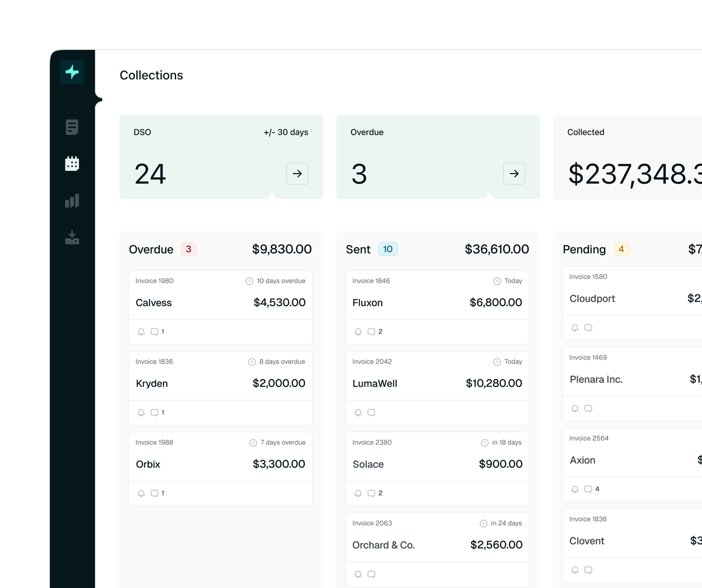Select the Plenara Inc. invoice name
The width and height of the screenshot is (702, 588).
pos(596,379)
